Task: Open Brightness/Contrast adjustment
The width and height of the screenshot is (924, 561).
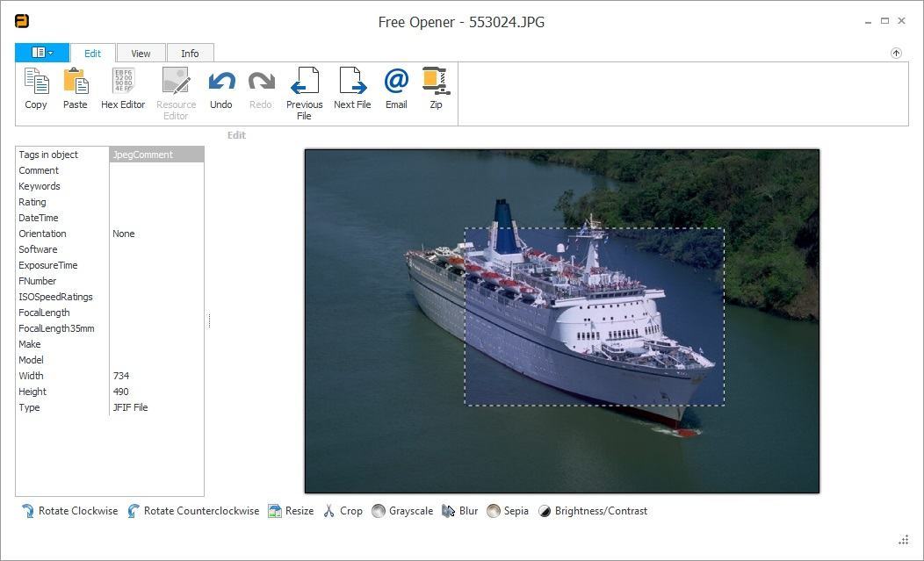Action: coord(592,511)
